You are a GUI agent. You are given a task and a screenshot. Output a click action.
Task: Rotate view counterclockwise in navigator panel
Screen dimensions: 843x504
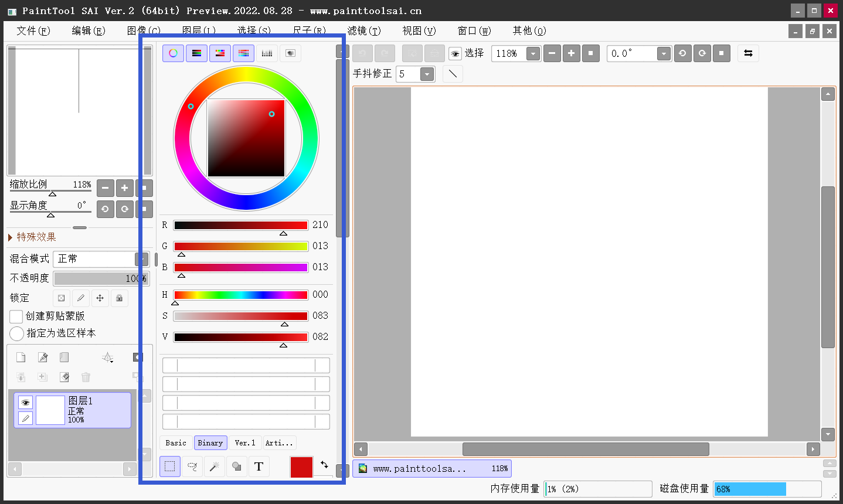tap(105, 209)
